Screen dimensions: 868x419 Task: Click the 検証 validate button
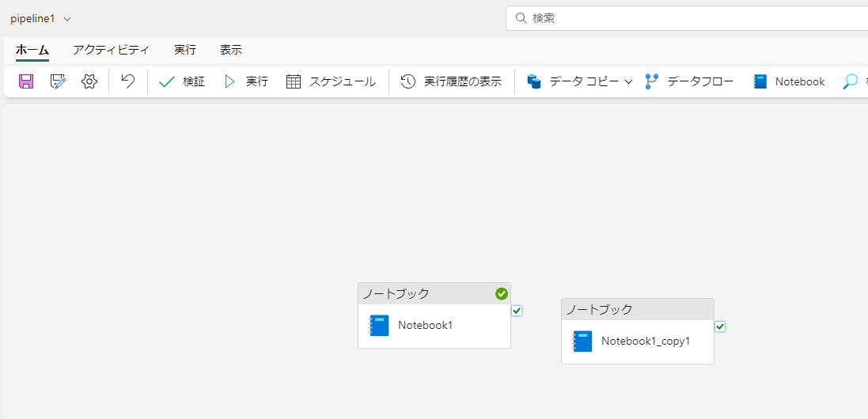click(x=181, y=81)
